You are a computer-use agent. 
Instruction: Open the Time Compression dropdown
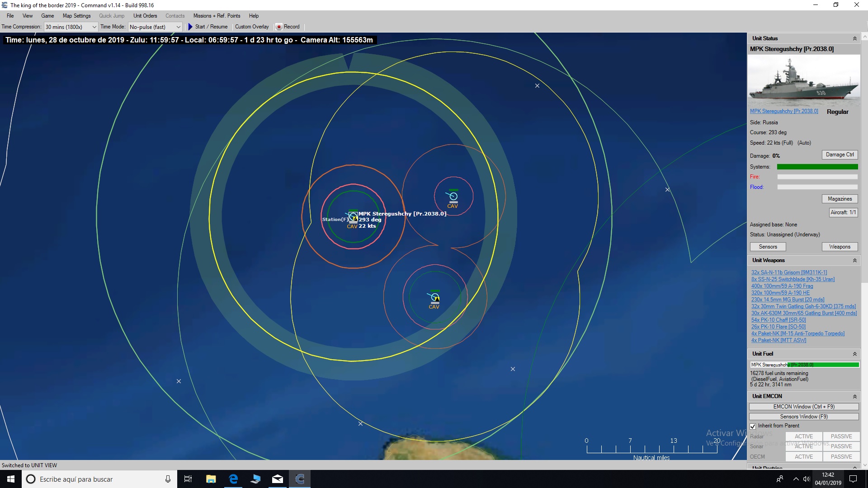[x=70, y=27]
